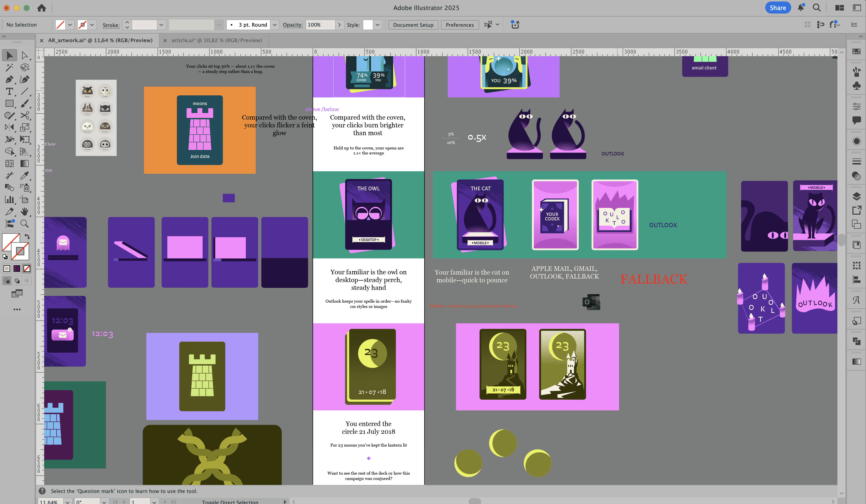Click the Share button

(778, 8)
